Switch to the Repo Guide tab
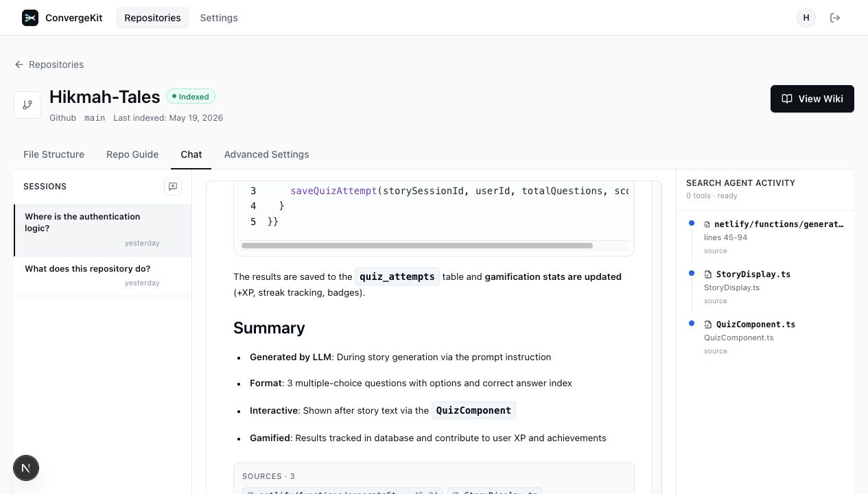This screenshot has height=494, width=868. (132, 154)
